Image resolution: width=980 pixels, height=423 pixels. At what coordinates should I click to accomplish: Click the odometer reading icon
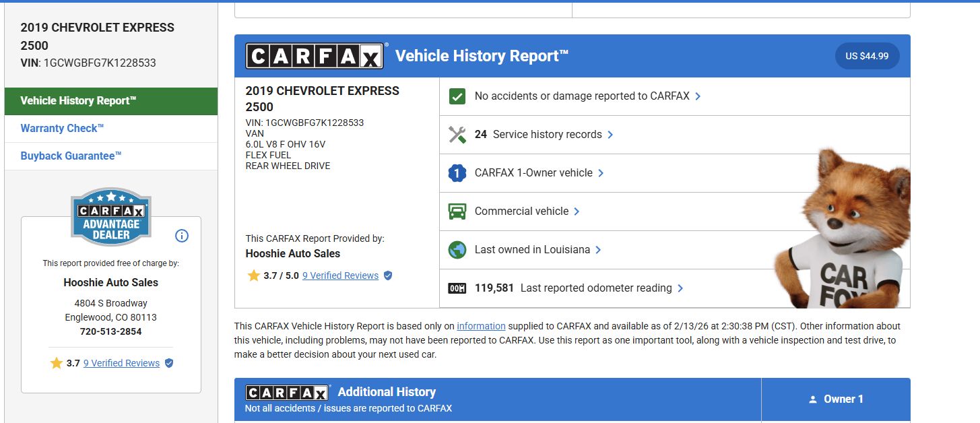pyautogui.click(x=457, y=288)
